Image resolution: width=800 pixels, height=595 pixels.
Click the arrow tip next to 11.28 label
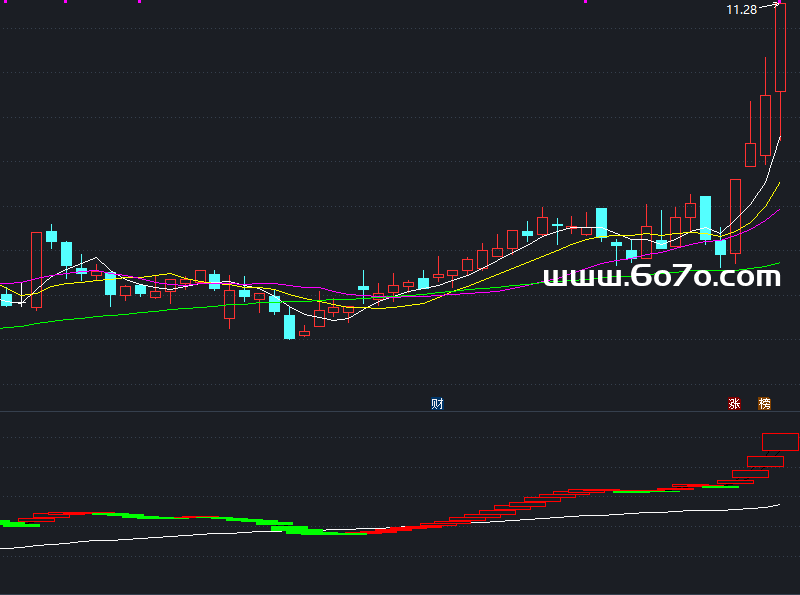(x=779, y=6)
